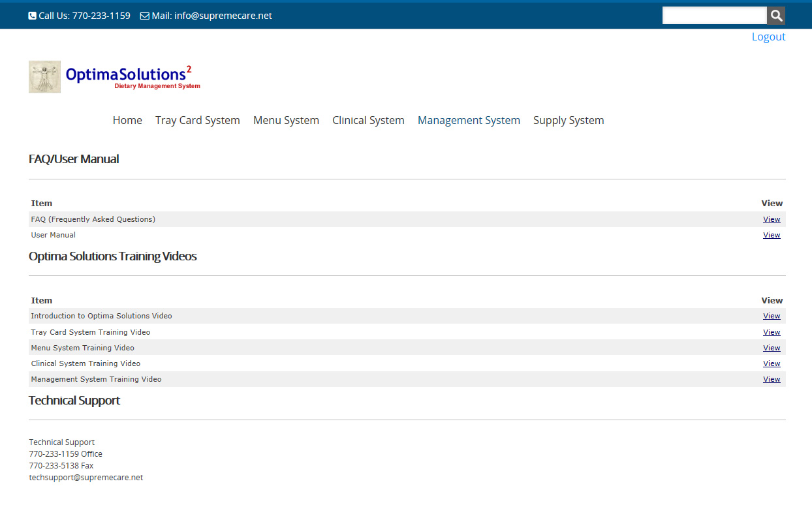Go to the Menu System page
This screenshot has height=522, width=812.
click(286, 120)
